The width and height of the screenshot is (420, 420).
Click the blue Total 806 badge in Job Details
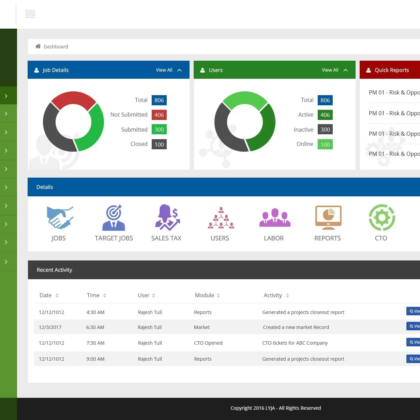[x=159, y=100]
